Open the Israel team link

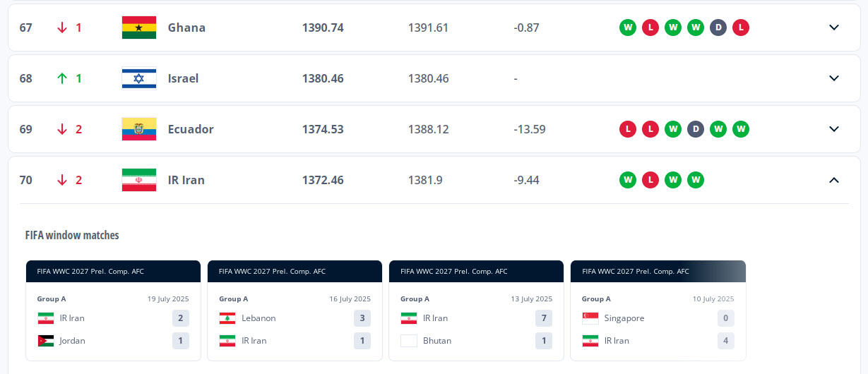tap(183, 78)
